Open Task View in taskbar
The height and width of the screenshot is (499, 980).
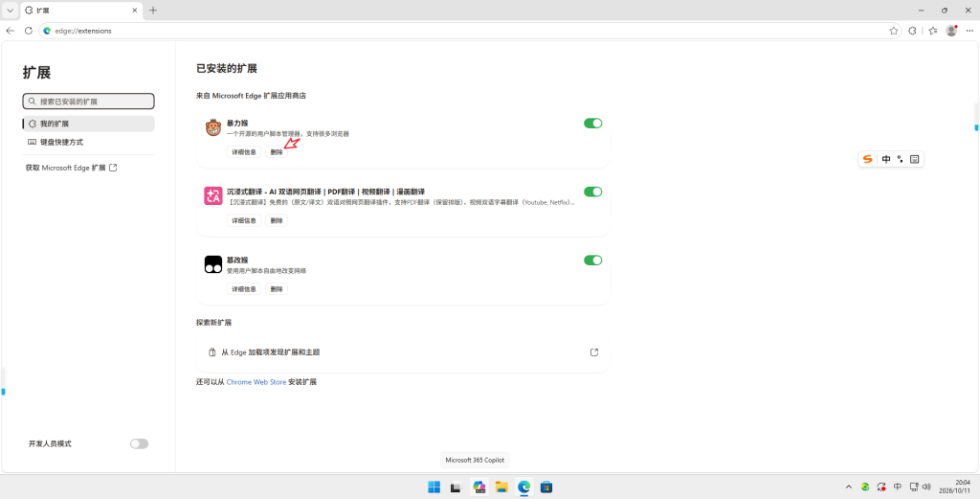pyautogui.click(x=457, y=487)
